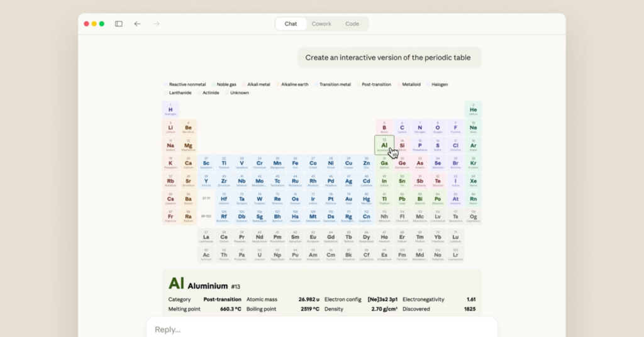Select the Boron (B) element

pos(384,128)
